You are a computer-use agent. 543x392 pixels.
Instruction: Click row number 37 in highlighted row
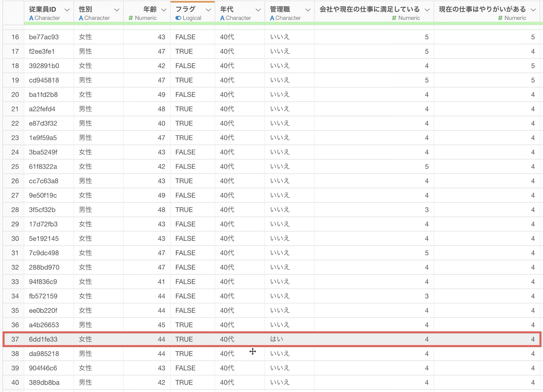[x=15, y=339]
